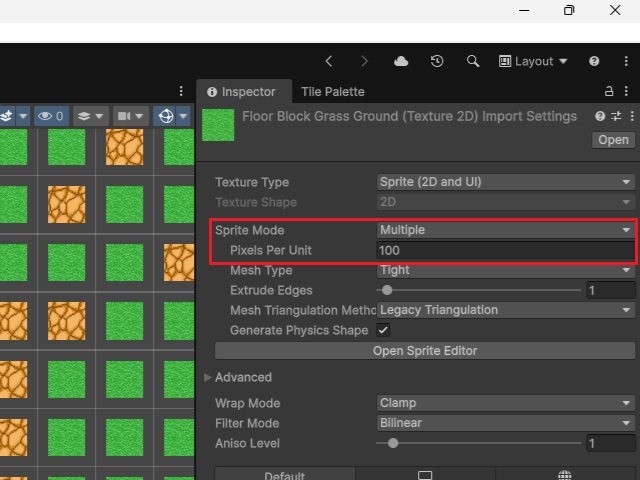Click the Open button for the texture

tap(613, 140)
